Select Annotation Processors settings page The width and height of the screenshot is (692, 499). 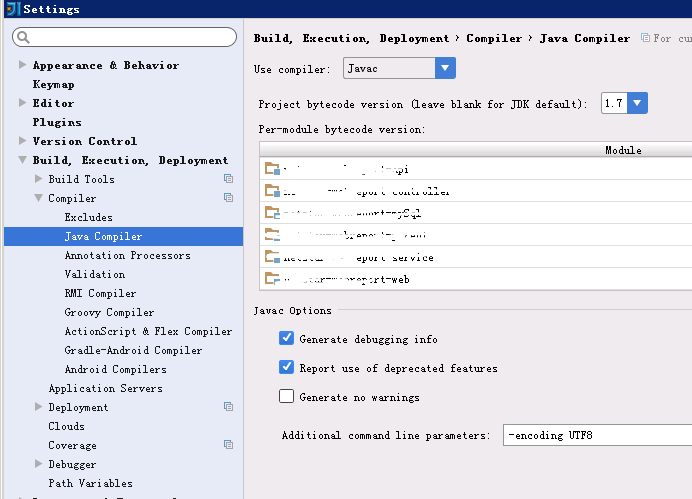point(128,255)
